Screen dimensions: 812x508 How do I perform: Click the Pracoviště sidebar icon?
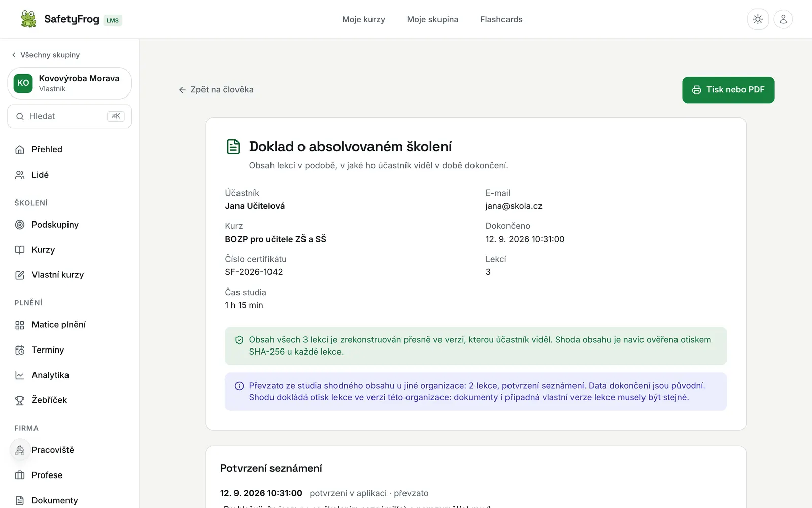20,450
